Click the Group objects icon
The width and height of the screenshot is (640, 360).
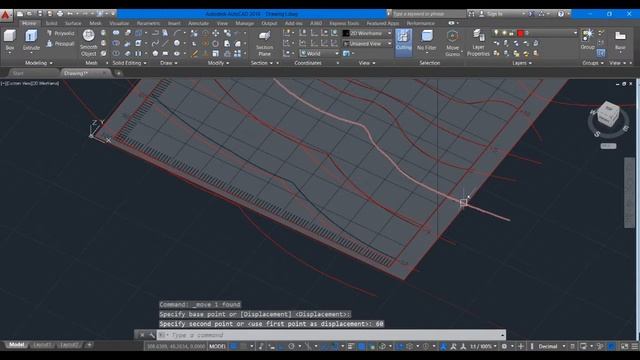(x=588, y=39)
